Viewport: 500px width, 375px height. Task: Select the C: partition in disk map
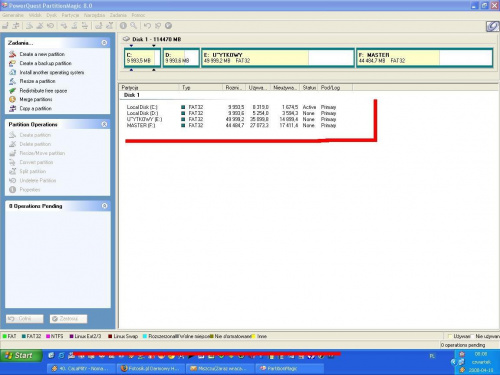(x=142, y=58)
